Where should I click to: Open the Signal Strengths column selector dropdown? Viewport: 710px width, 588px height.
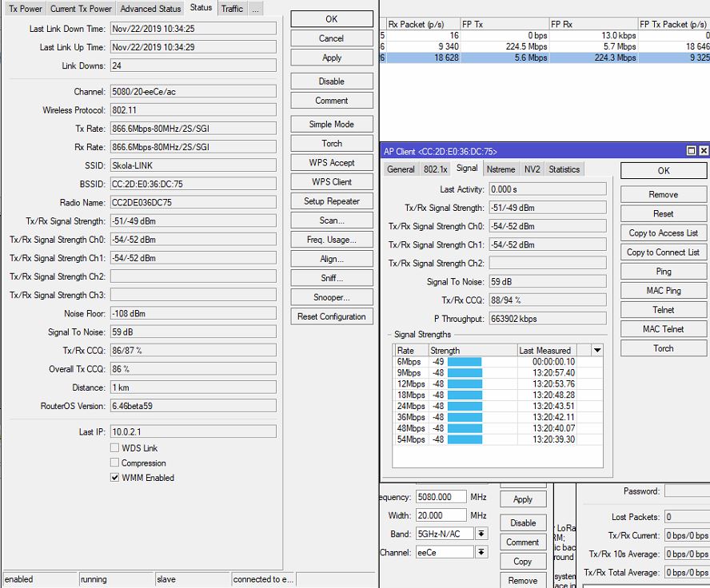(x=597, y=350)
